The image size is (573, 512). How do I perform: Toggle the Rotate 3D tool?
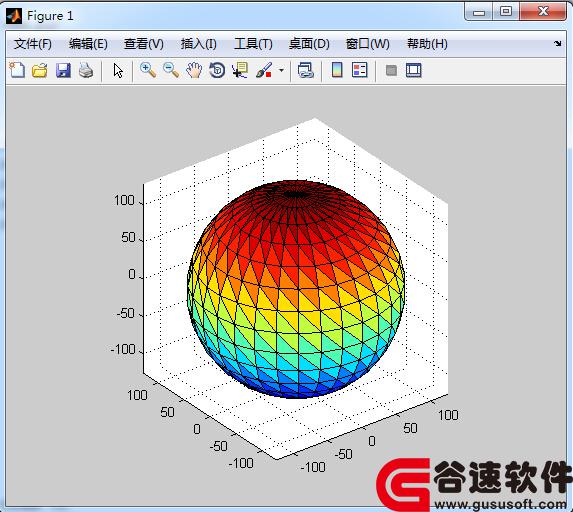(x=217, y=70)
